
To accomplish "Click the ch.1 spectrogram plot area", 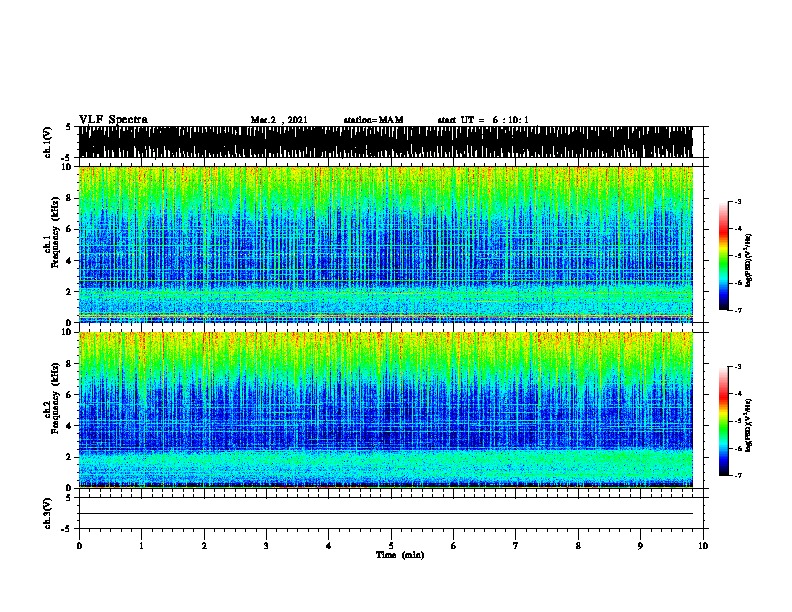I will click(x=385, y=244).
